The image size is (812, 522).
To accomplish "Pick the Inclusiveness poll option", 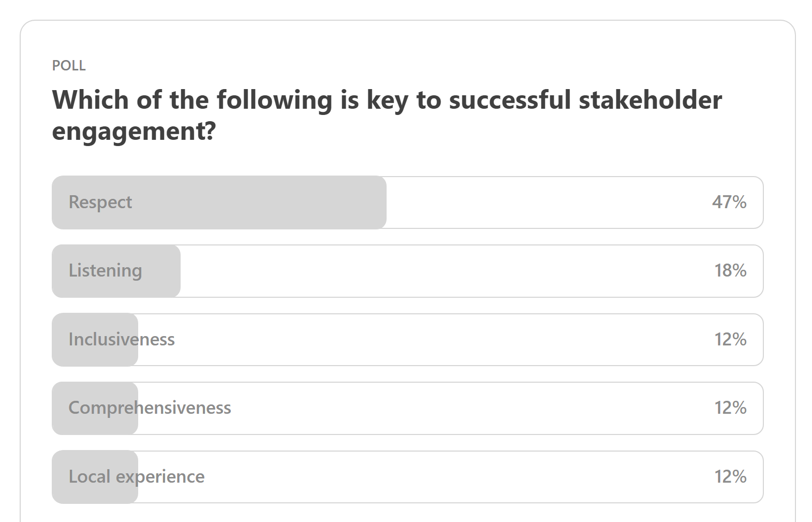I will coord(407,340).
